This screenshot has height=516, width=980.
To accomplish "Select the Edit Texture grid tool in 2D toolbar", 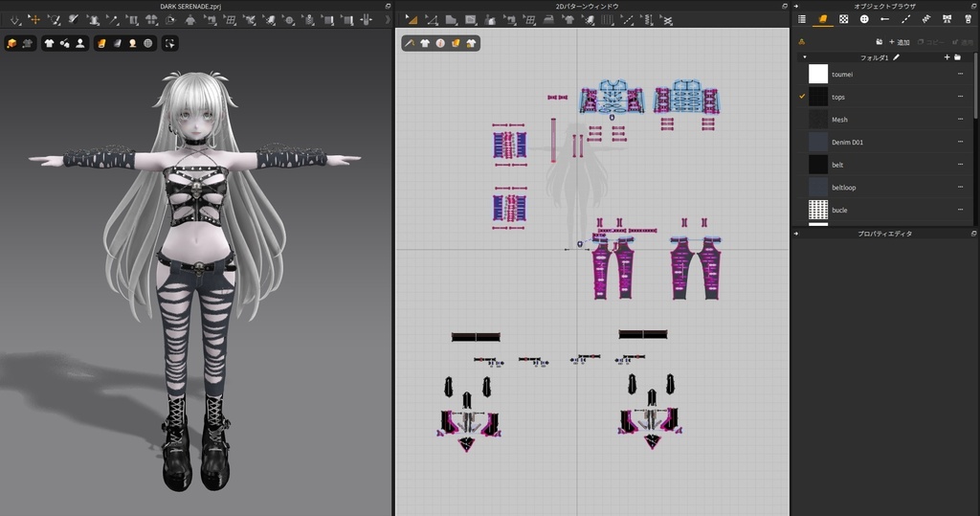I will click(x=529, y=20).
